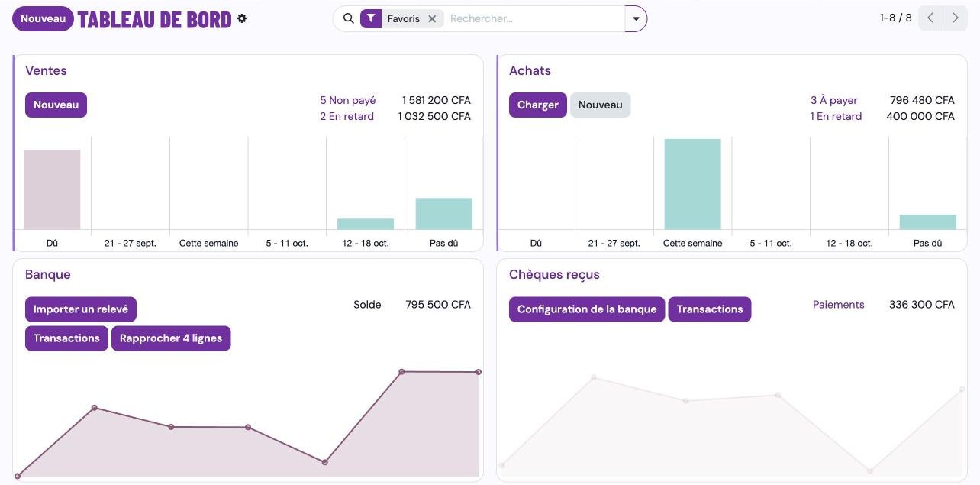The width and height of the screenshot is (980, 485).
Task: Click the Charger button in Achats
Action: (538, 105)
